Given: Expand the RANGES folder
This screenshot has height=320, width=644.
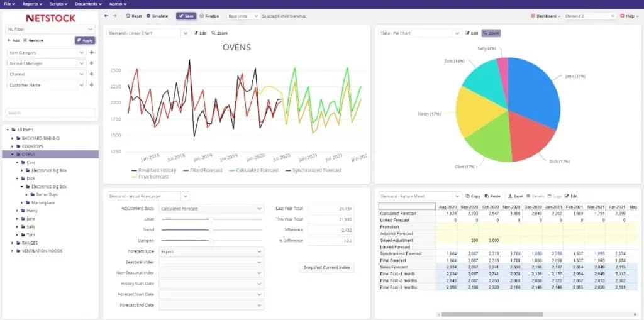Looking at the screenshot, I should [13, 243].
